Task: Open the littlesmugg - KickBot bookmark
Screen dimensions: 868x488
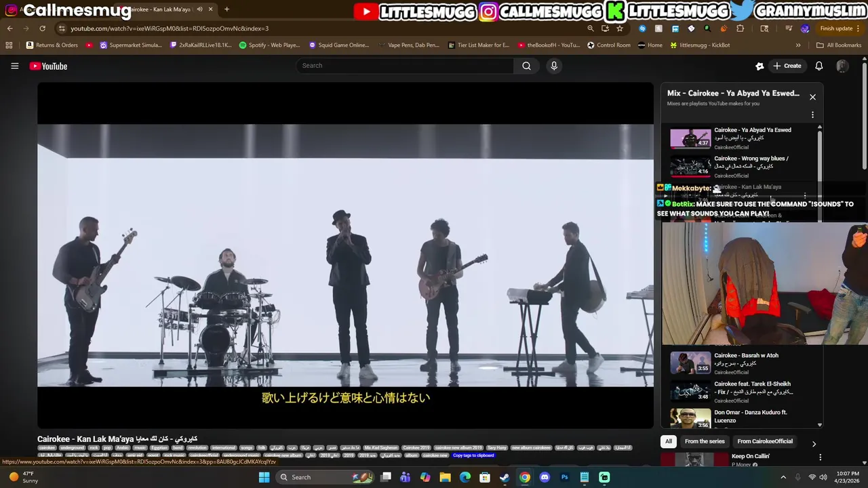Action: 700,45
